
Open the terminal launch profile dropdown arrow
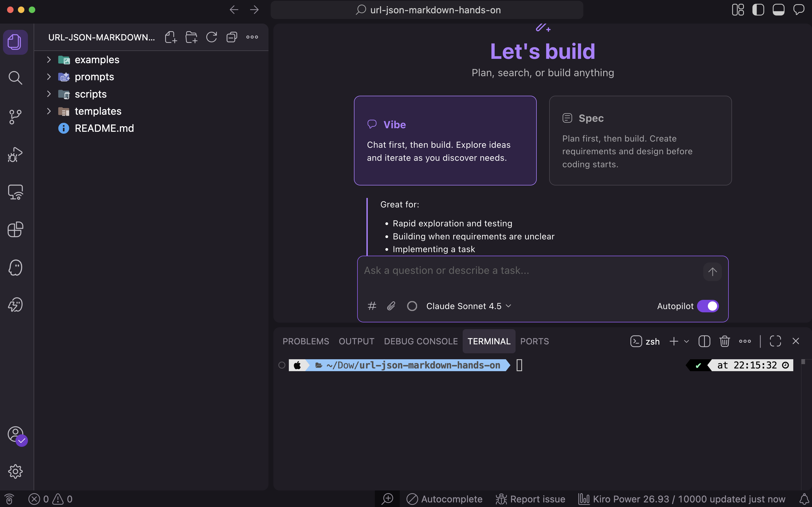pos(686,341)
